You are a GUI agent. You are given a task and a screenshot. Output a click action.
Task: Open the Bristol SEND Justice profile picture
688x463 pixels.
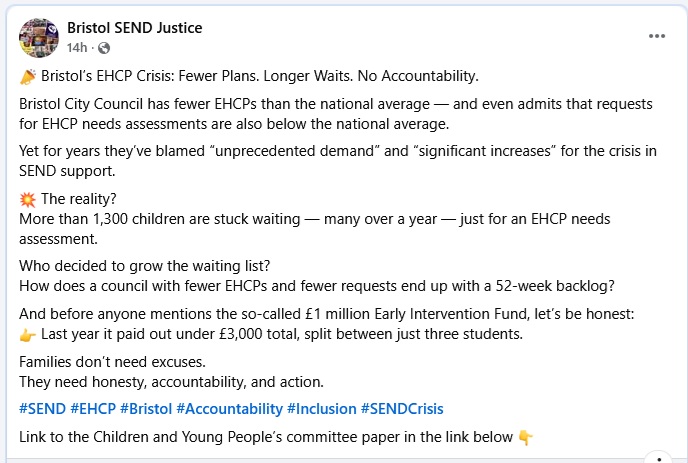(x=38, y=37)
